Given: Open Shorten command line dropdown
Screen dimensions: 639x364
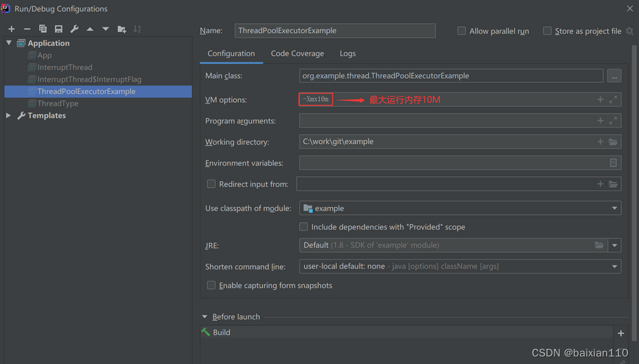Looking at the screenshot, I should [614, 266].
